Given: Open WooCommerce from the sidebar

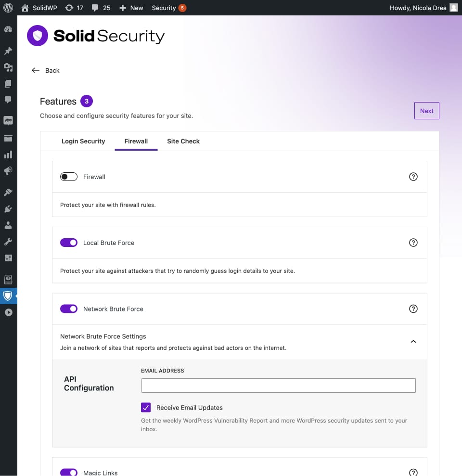Looking at the screenshot, I should point(8,120).
